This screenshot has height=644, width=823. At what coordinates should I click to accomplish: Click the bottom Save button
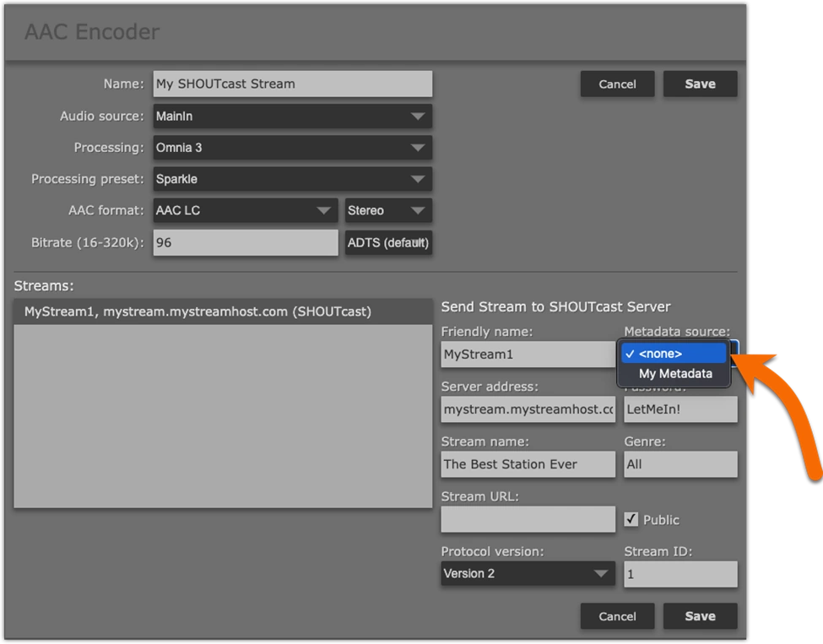click(x=700, y=615)
